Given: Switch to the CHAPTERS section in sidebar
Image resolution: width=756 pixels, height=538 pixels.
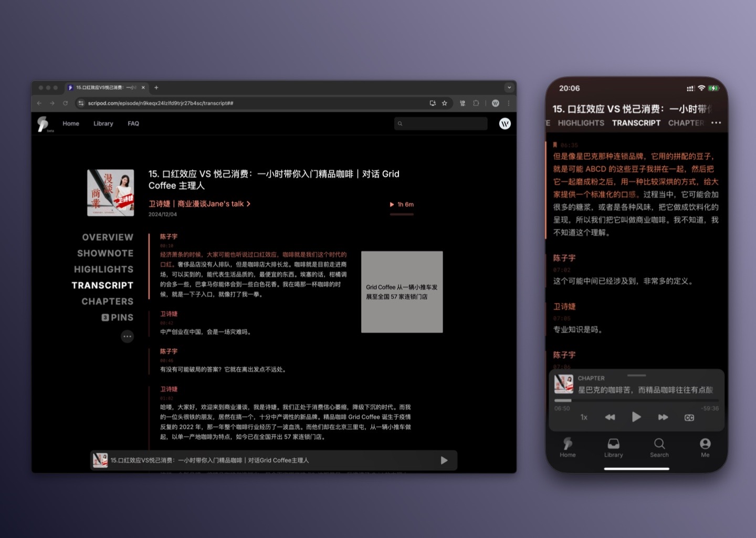Looking at the screenshot, I should 107,302.
